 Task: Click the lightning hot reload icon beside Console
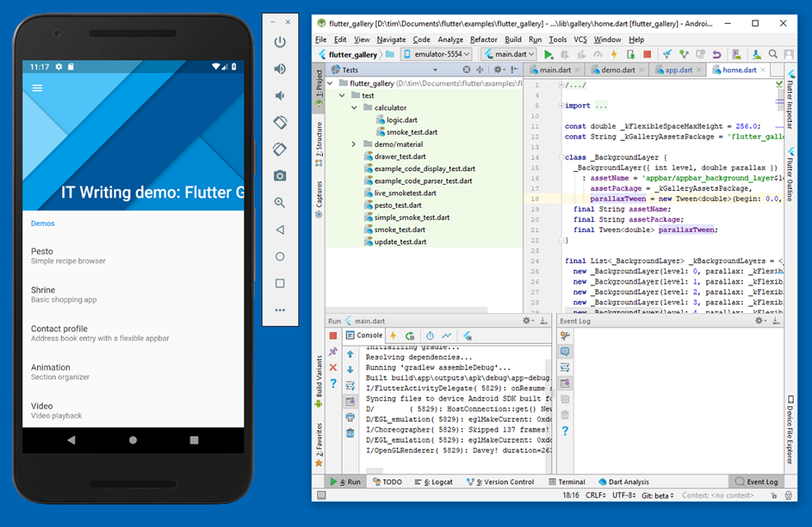393,335
